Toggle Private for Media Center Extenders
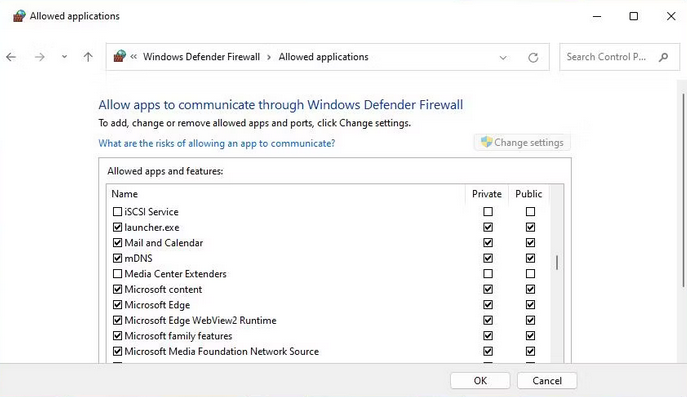687x397 pixels. tap(488, 273)
